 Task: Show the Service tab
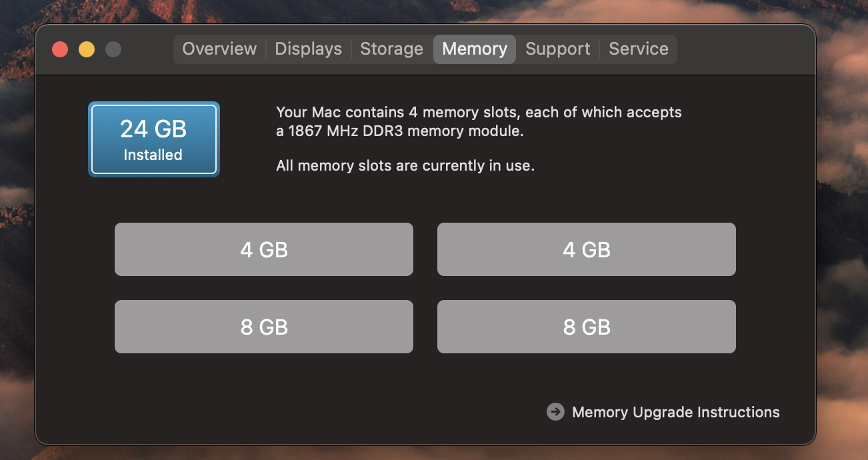[638, 49]
